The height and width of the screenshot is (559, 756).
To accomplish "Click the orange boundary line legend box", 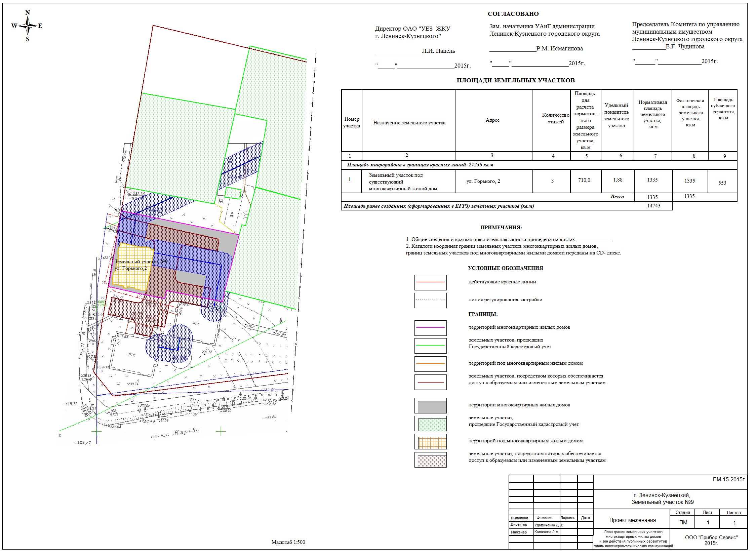I will pyautogui.click(x=430, y=364).
